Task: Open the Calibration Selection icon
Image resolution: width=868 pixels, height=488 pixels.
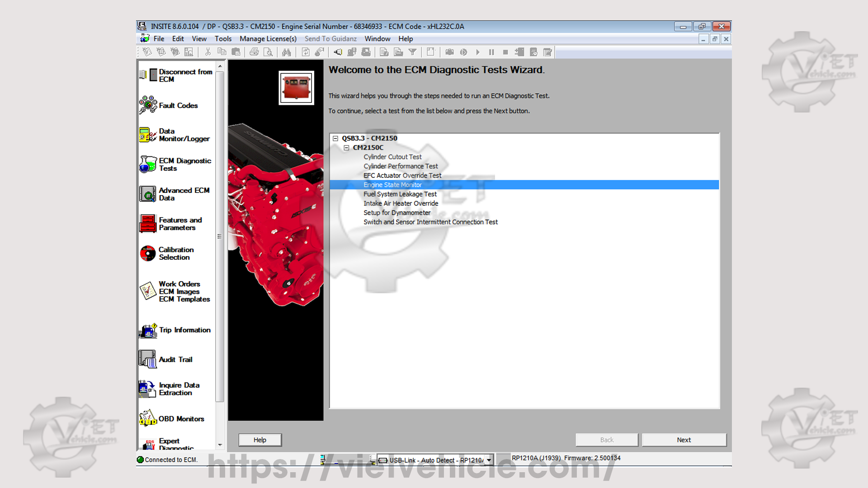Action: tap(148, 253)
